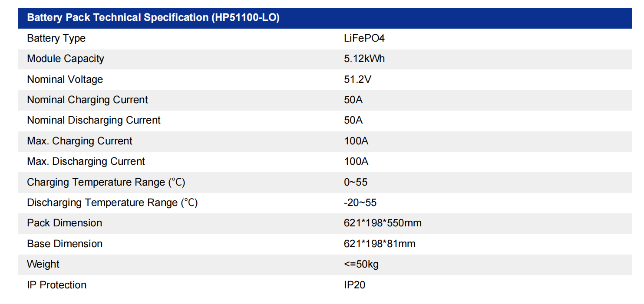Click the Weight <=50kg value
Screen dimensions: 644x304
click(x=361, y=264)
